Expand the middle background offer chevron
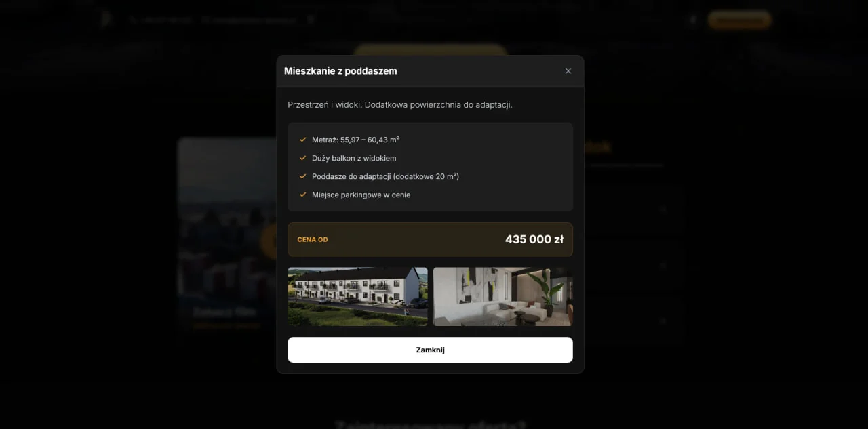This screenshot has width=868, height=429. [663, 265]
